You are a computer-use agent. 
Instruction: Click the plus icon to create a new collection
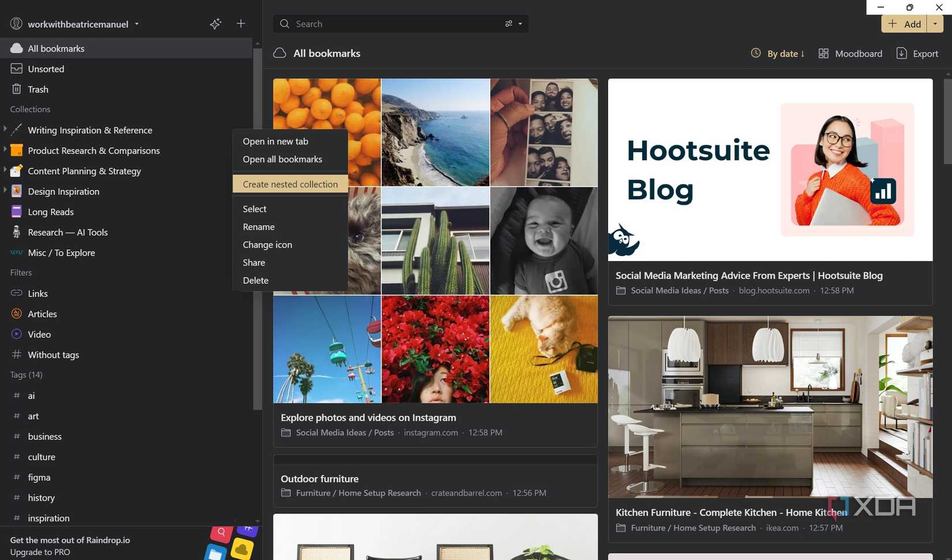[241, 24]
